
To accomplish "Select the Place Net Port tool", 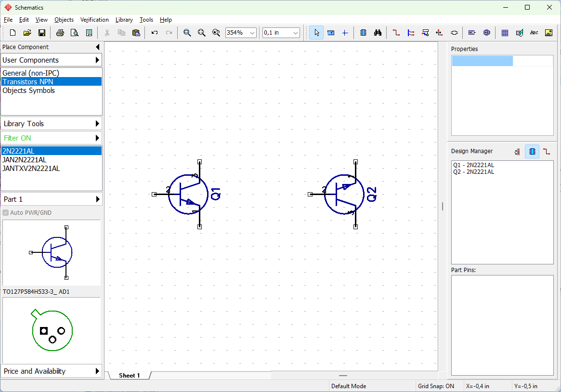I will click(439, 33).
